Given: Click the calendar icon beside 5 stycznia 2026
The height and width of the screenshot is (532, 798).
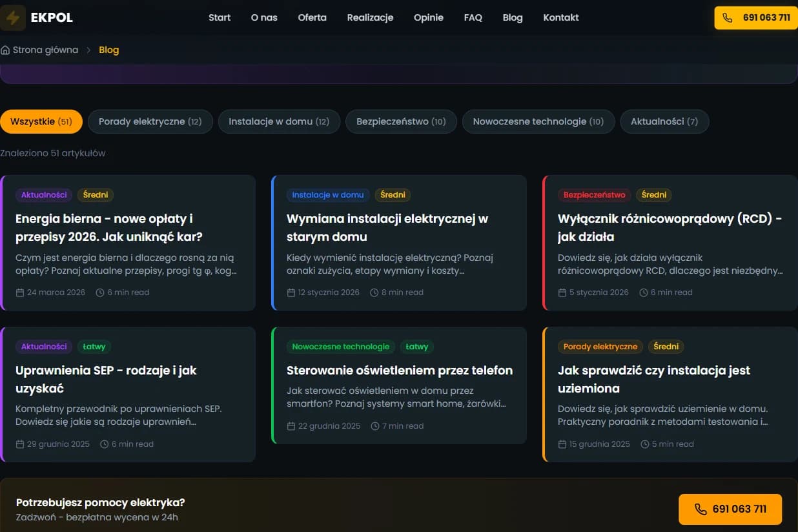Looking at the screenshot, I should [x=562, y=292].
